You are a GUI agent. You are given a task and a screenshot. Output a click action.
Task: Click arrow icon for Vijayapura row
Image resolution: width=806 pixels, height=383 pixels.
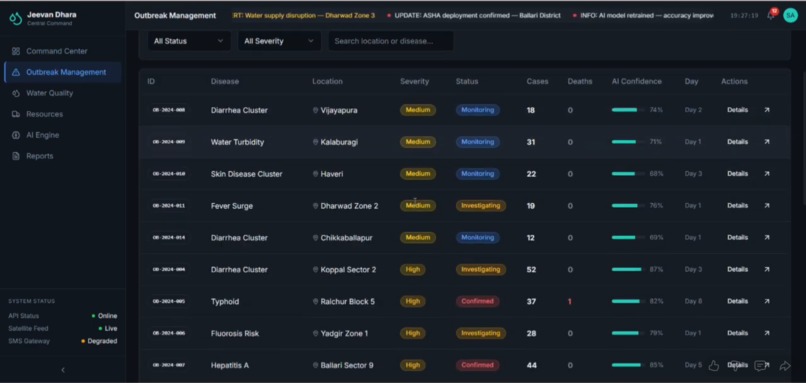767,110
